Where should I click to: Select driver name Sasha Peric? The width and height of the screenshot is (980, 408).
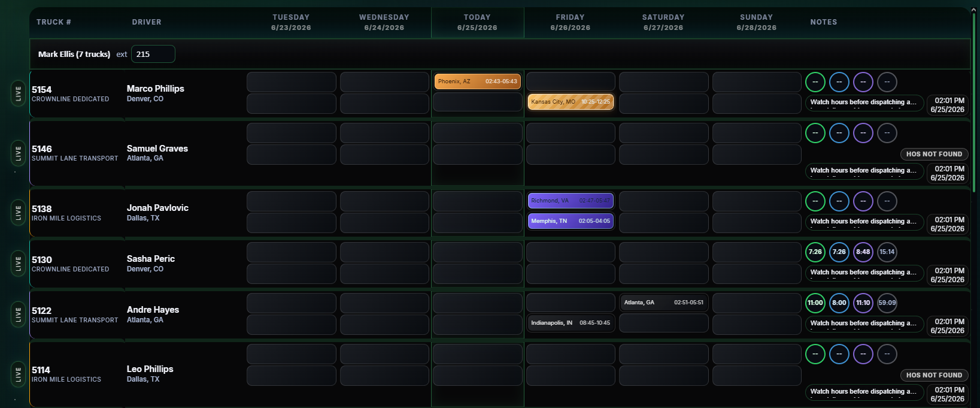[x=151, y=259]
